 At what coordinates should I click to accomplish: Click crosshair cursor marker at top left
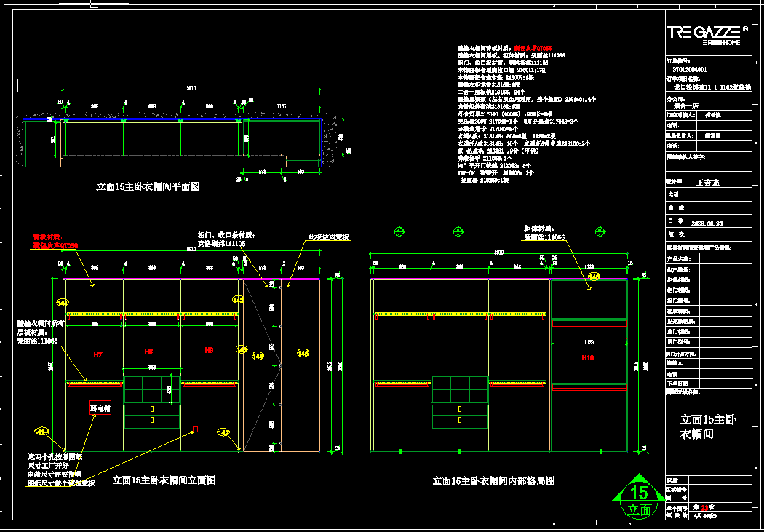94,4
